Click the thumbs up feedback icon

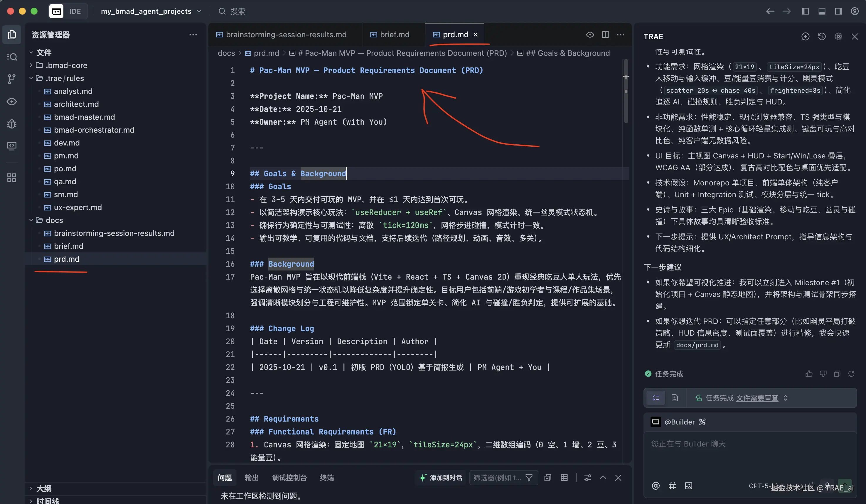coord(809,374)
